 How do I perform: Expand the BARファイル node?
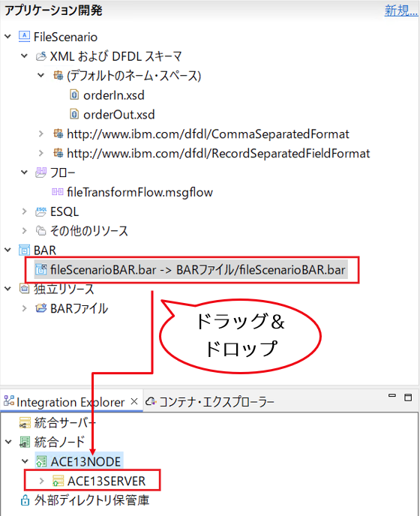(x=24, y=308)
